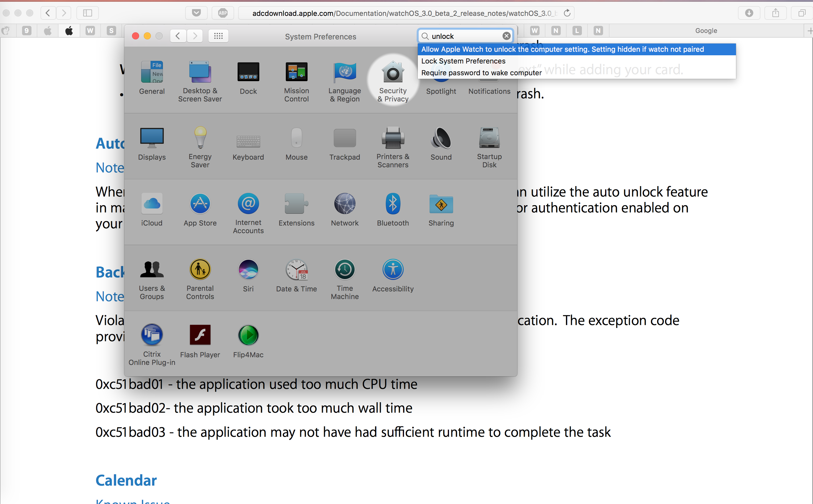This screenshot has width=813, height=504.
Task: Click the Calendar heading in the page
Action: 126,480
